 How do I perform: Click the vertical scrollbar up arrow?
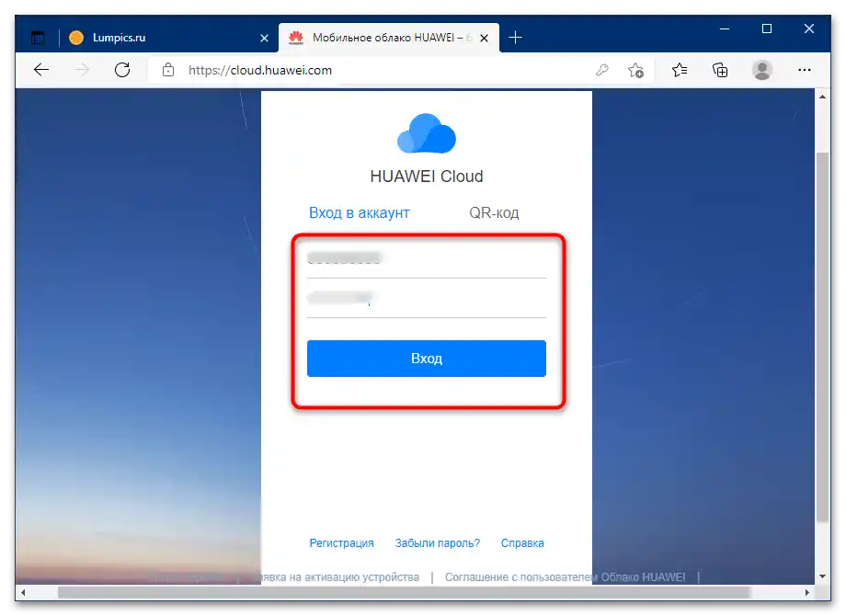822,97
